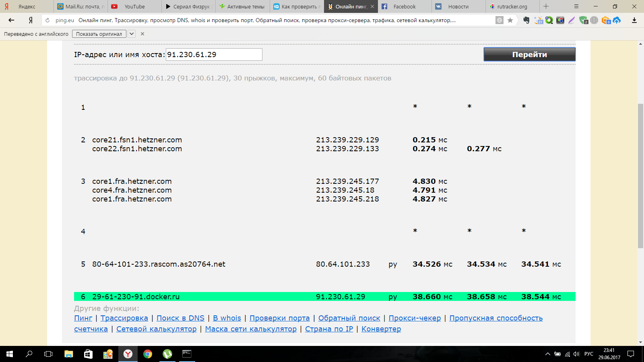The image size is (644, 362).
Task: Go back with the left arrow
Action: tap(11, 20)
